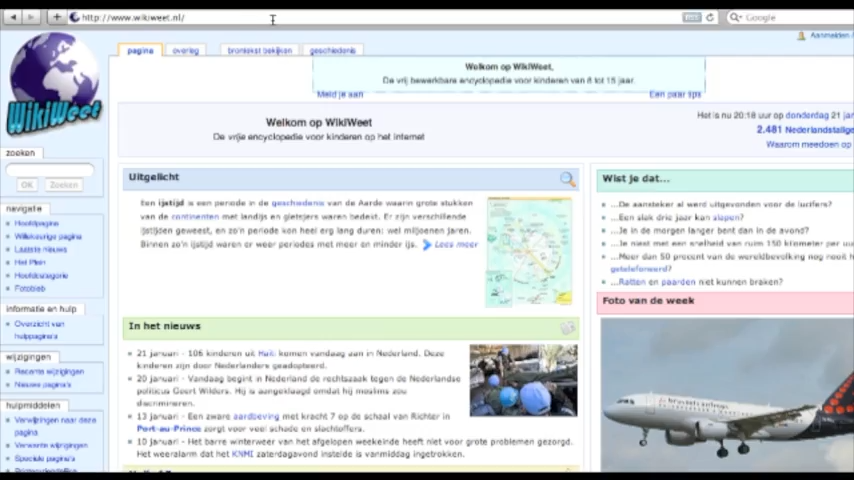Click the zoeken sidebar search box
The image size is (854, 480).
point(50,170)
